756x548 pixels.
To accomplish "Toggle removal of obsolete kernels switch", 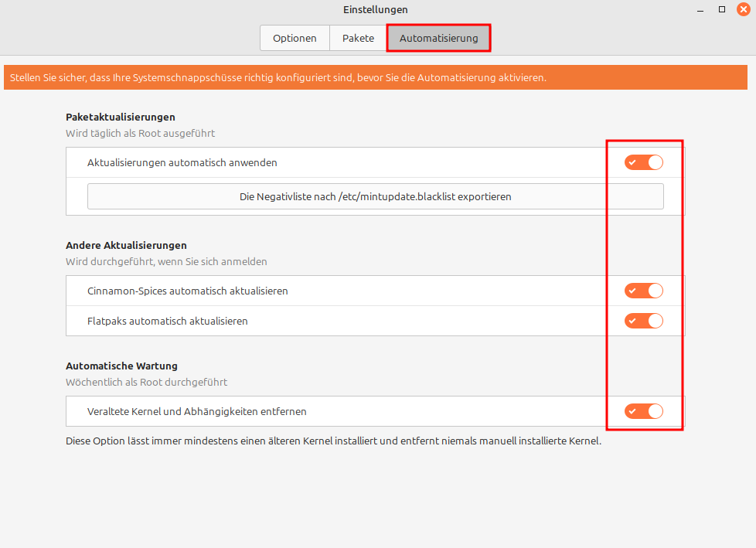I will click(644, 411).
